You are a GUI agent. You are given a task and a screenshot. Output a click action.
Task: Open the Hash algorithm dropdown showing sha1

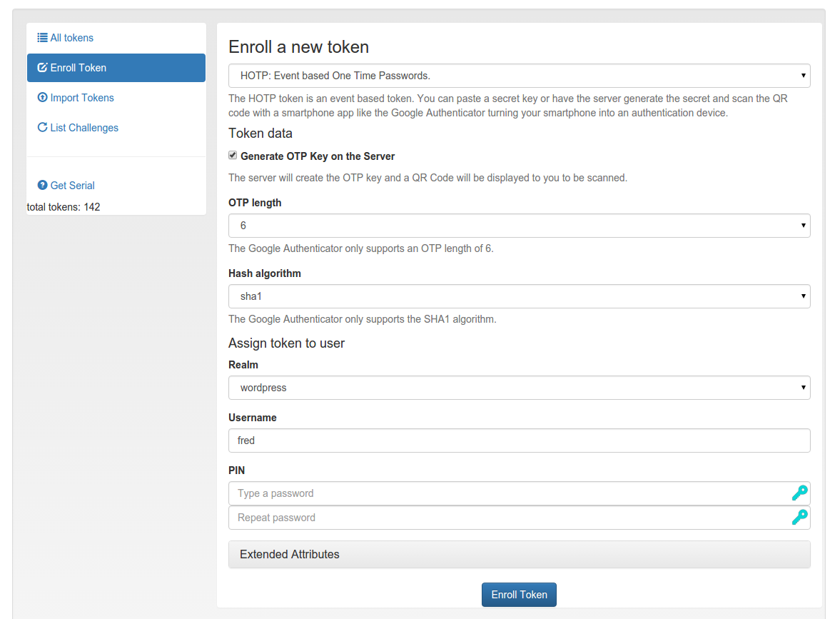point(519,296)
